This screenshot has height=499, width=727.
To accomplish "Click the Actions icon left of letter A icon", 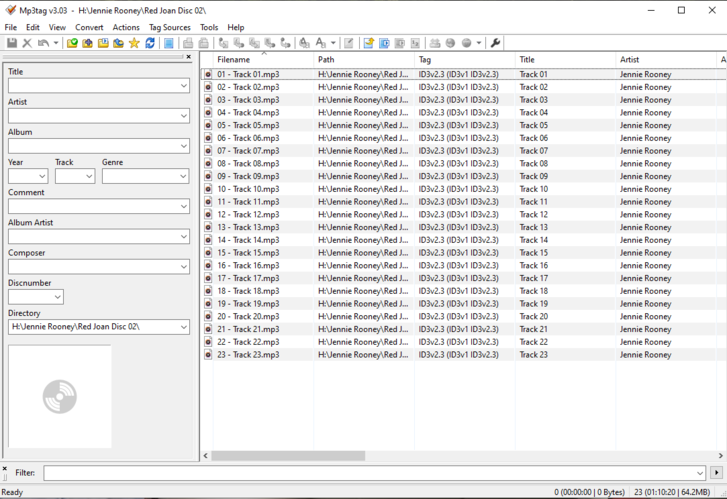I will click(x=304, y=43).
